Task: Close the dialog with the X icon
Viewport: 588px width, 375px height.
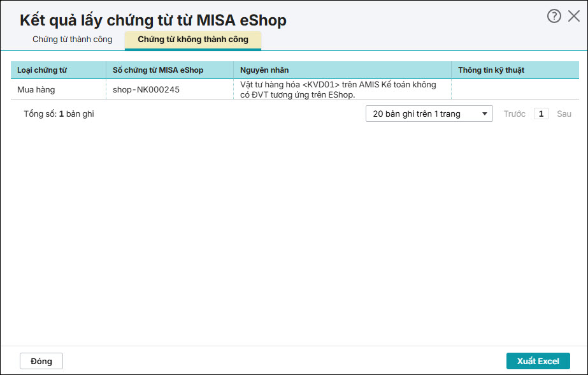Action: [573, 17]
